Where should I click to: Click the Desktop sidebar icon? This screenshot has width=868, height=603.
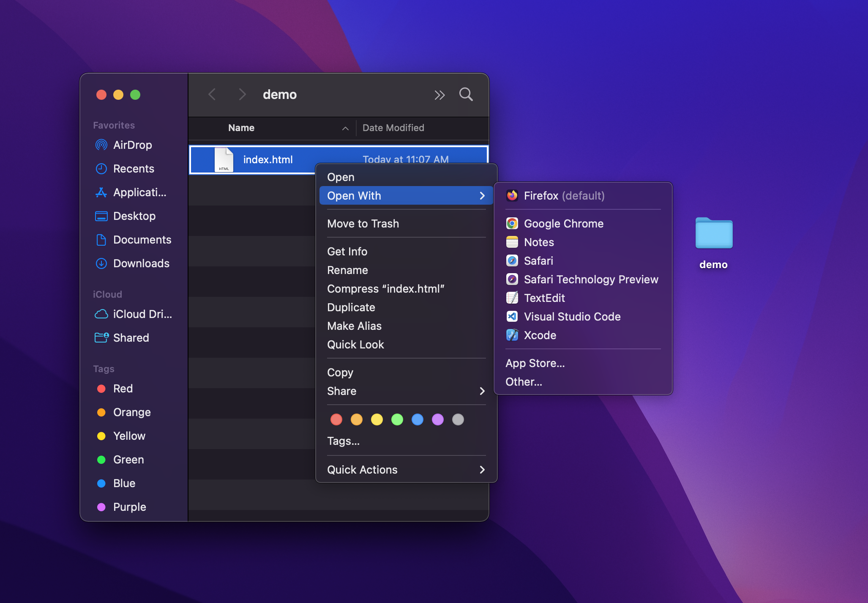pyautogui.click(x=101, y=216)
